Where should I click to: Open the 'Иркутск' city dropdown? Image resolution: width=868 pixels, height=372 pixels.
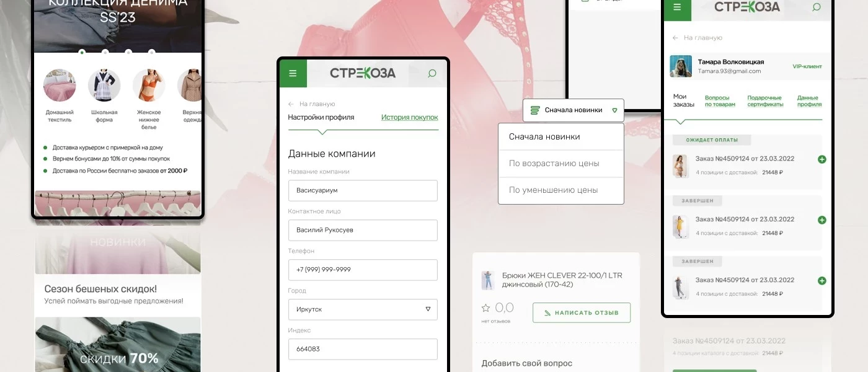click(x=363, y=309)
